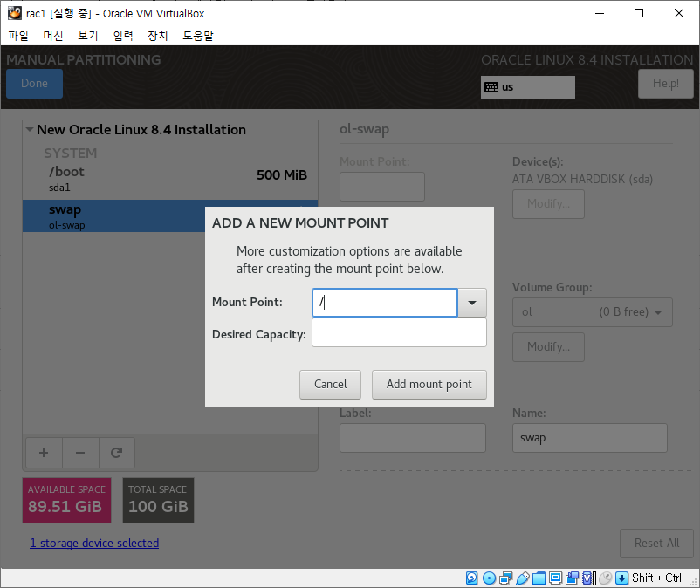Click the recording status icon

[572, 578]
